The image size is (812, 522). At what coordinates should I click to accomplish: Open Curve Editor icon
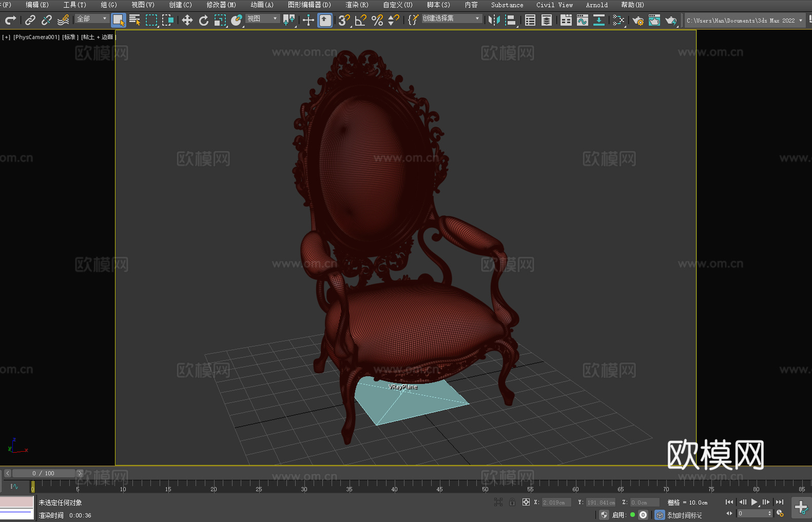pos(583,20)
